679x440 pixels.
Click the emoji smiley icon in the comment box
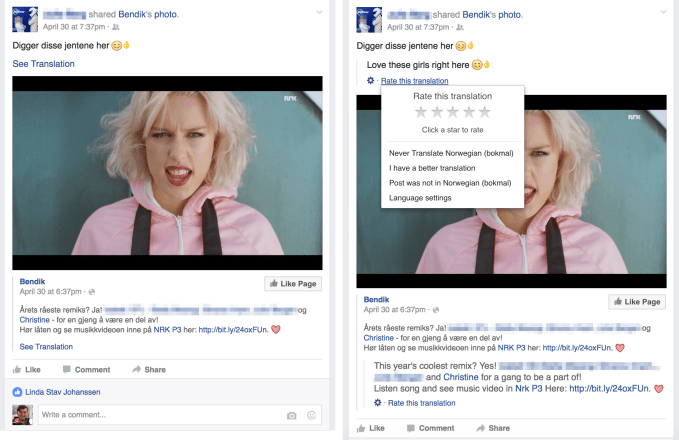[311, 415]
